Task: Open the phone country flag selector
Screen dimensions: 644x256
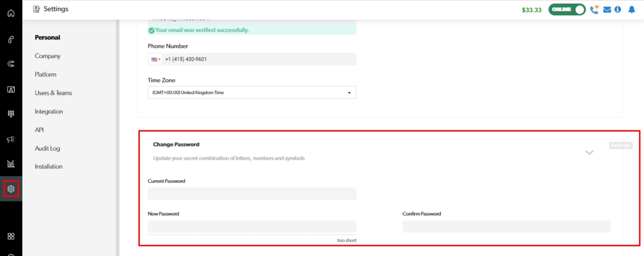Action: (x=156, y=59)
